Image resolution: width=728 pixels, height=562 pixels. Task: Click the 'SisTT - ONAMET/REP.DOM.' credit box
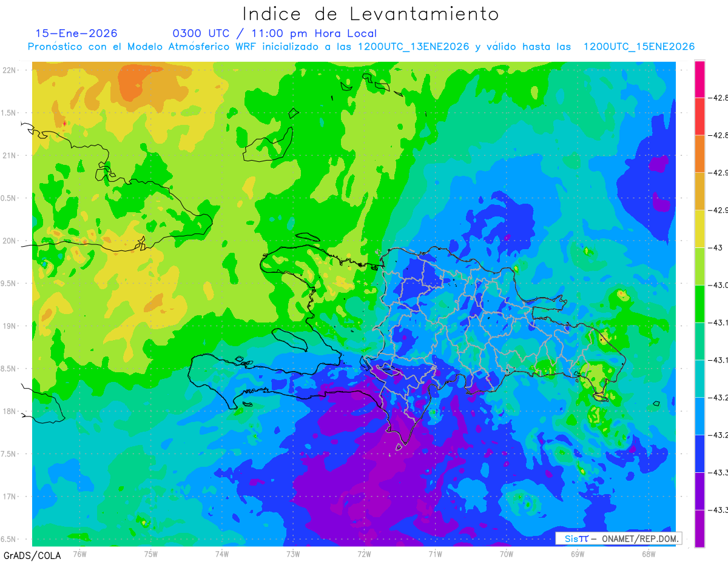click(618, 538)
